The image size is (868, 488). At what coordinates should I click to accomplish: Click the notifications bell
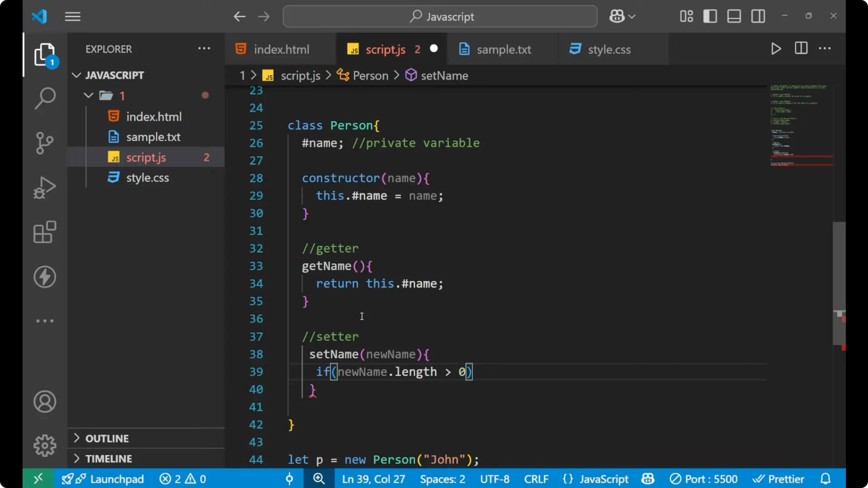[x=826, y=479]
